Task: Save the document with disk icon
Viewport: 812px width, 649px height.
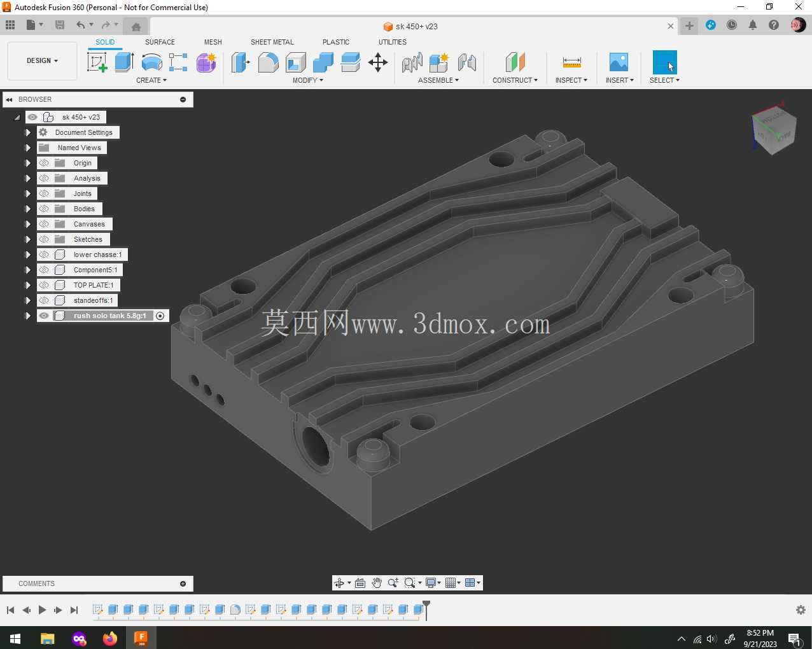Action: [x=60, y=25]
